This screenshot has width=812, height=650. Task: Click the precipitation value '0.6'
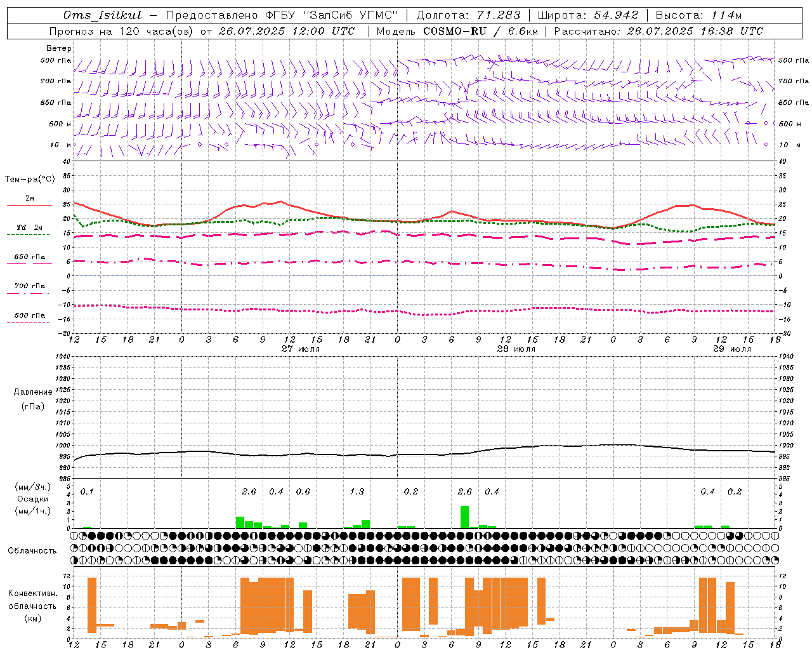[x=303, y=491]
